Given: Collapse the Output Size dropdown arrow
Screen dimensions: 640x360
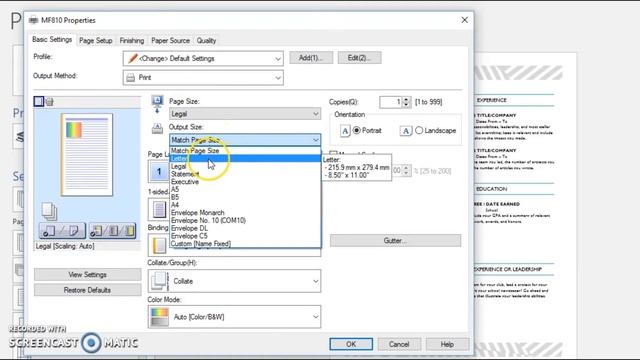Looking at the screenshot, I should 316,140.
